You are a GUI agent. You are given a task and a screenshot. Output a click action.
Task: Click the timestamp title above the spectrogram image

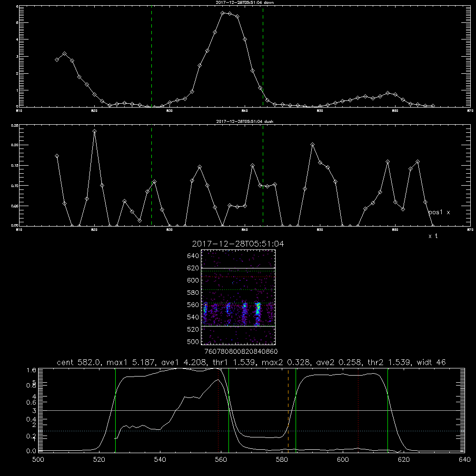click(238, 244)
